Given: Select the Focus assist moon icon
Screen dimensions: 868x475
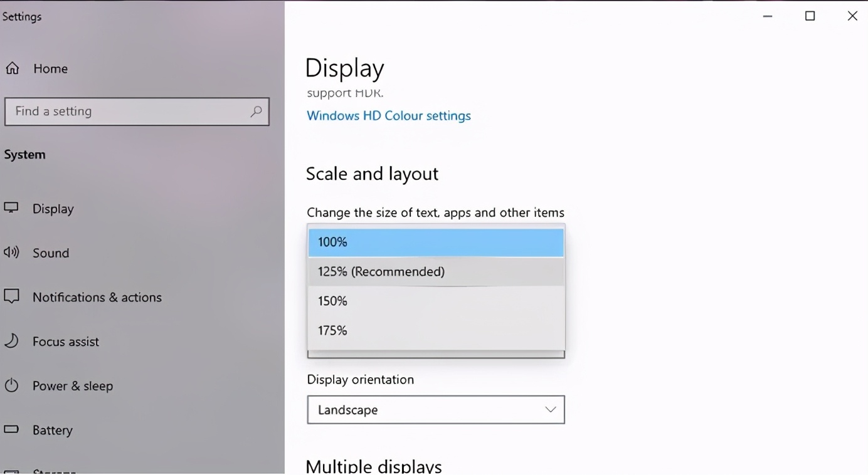Looking at the screenshot, I should pos(11,342).
